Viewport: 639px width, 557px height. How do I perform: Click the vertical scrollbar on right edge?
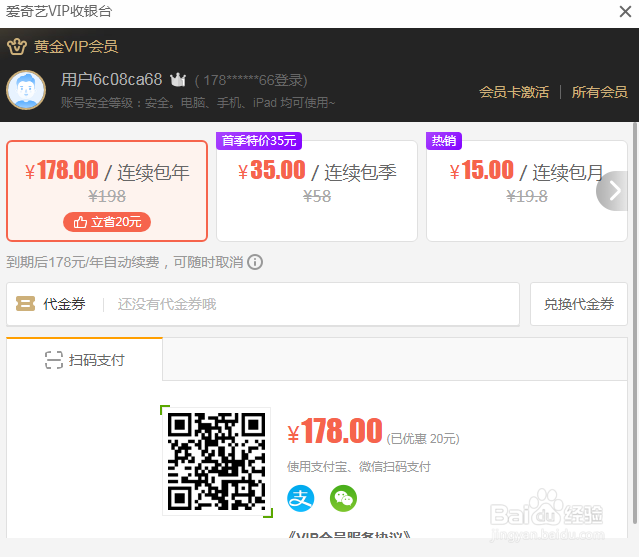(634, 323)
